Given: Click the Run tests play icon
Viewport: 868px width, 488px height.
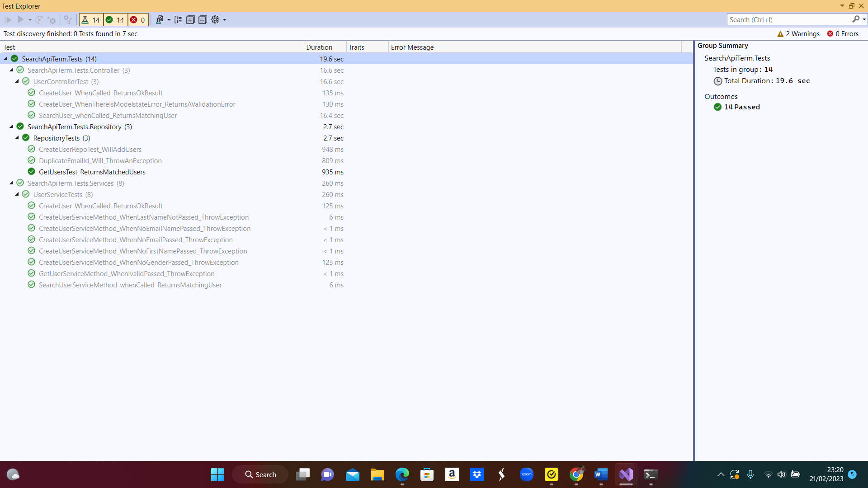Looking at the screenshot, I should tap(20, 19).
